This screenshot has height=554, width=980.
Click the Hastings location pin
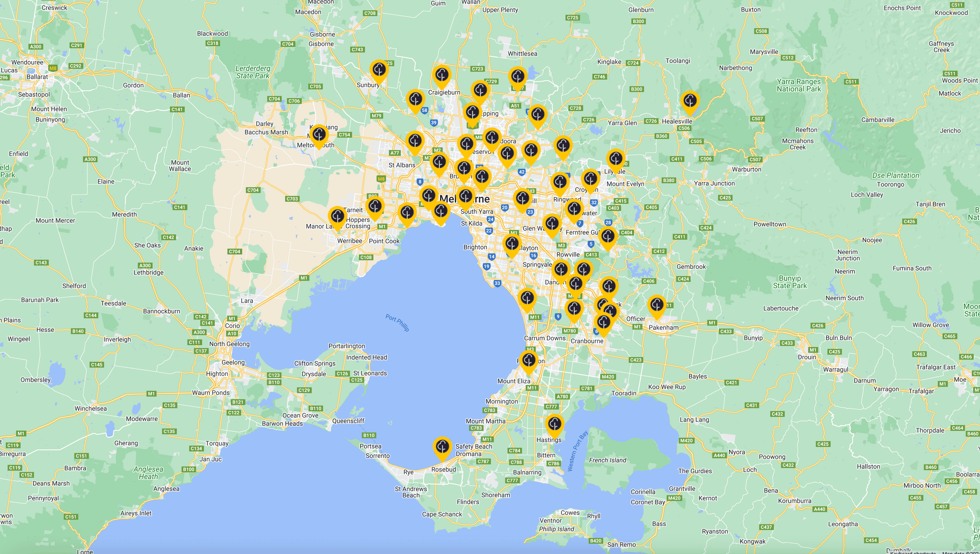(x=555, y=423)
